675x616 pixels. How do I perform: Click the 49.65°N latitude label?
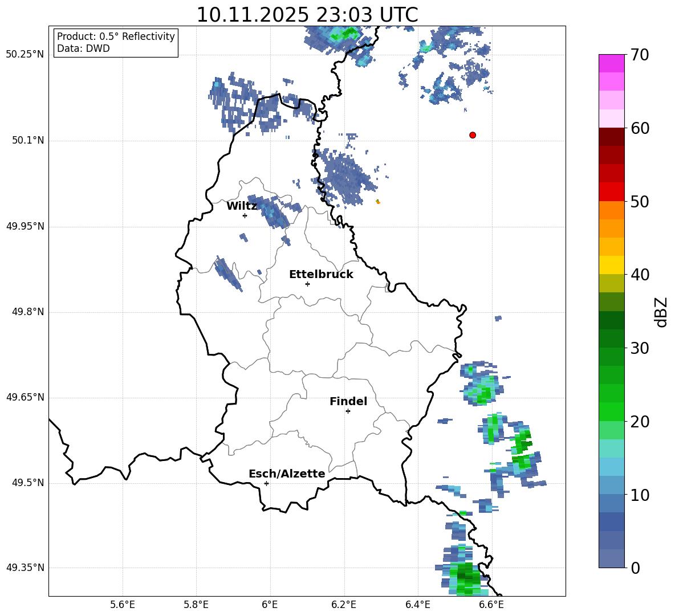tap(25, 397)
